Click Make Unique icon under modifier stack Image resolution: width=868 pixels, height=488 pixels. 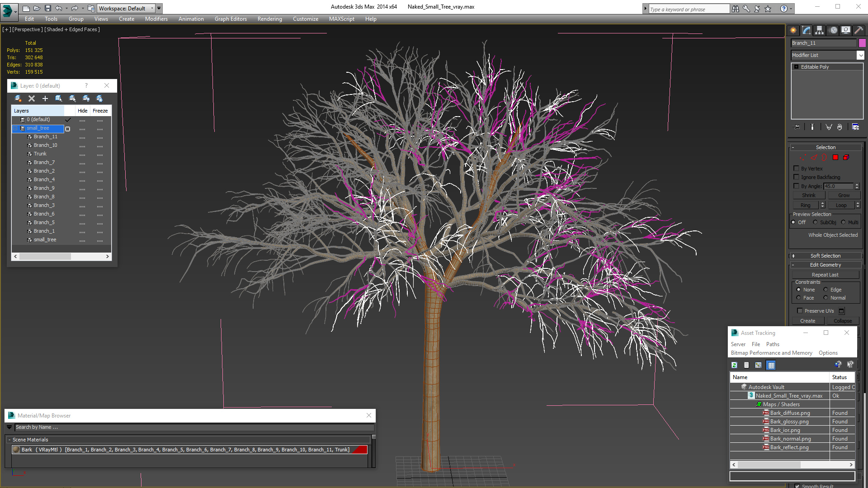829,127
